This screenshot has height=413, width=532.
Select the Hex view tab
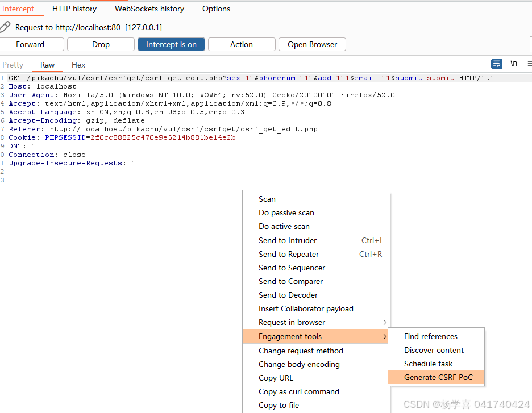pos(78,65)
